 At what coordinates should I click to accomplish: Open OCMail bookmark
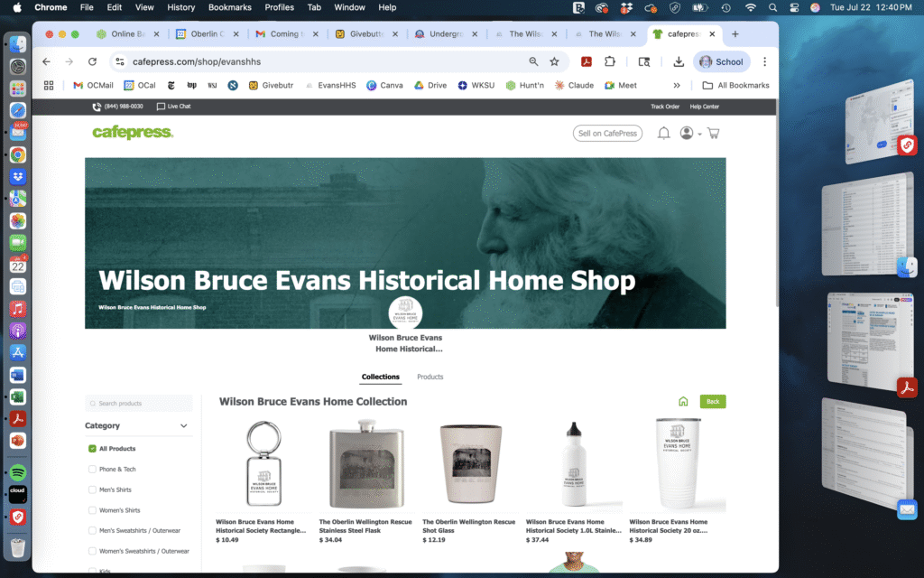pos(93,86)
